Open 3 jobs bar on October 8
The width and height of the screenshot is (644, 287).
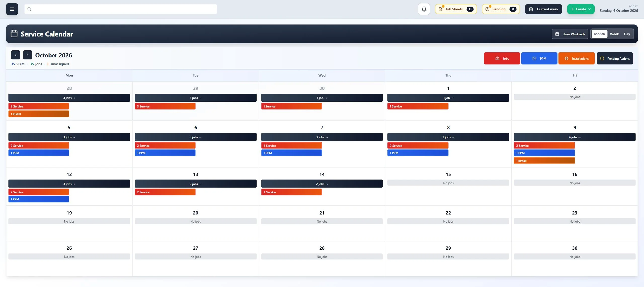(448, 137)
